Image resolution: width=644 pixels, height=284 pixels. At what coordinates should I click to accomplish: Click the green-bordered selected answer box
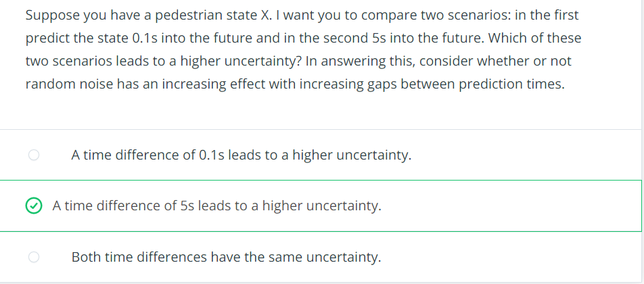321,206
